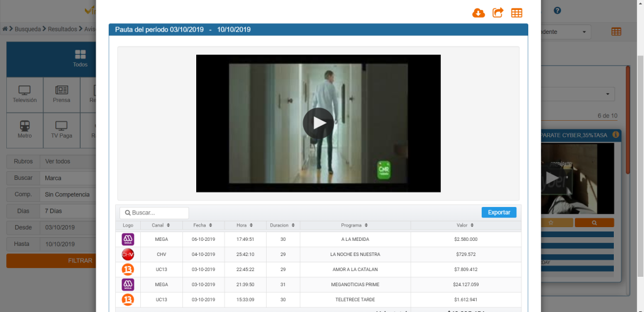The height and width of the screenshot is (312, 644).
Task: Click the value $729.572
Action: point(466,255)
